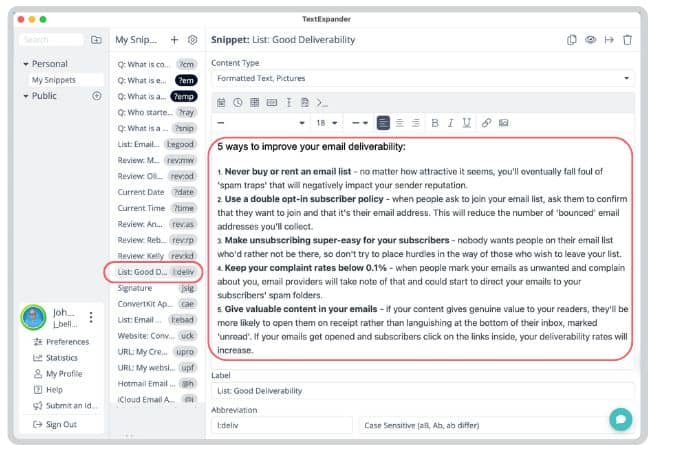Insert date/time math grid icon
The width and height of the screenshot is (700, 450).
point(254,103)
